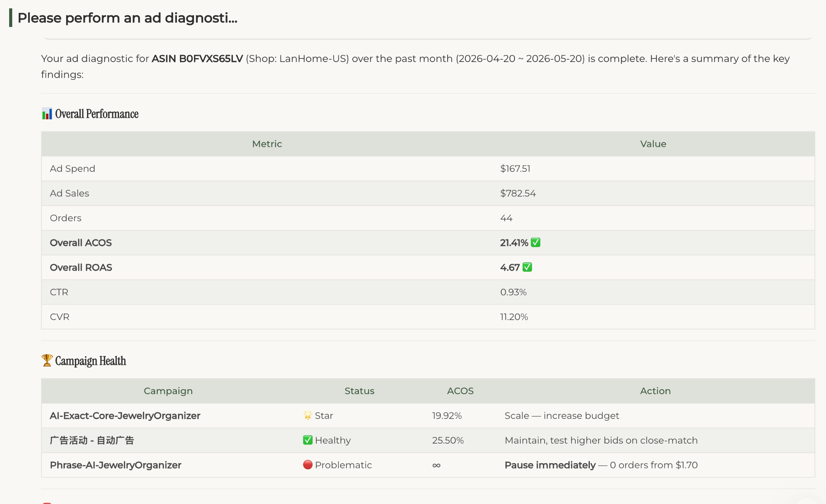
Task: Click the Orders row label
Action: (x=66, y=218)
